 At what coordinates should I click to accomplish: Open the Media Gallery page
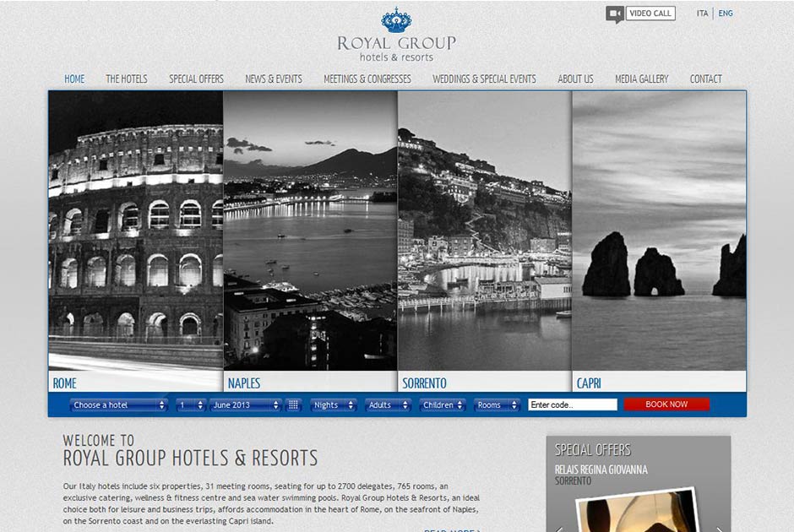(x=642, y=79)
